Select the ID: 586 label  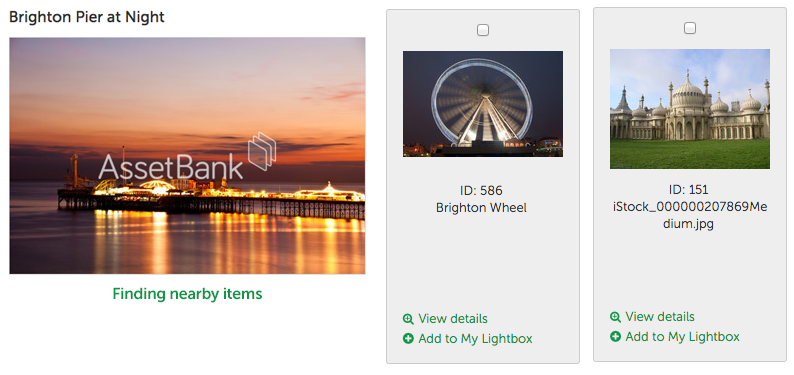[481, 191]
